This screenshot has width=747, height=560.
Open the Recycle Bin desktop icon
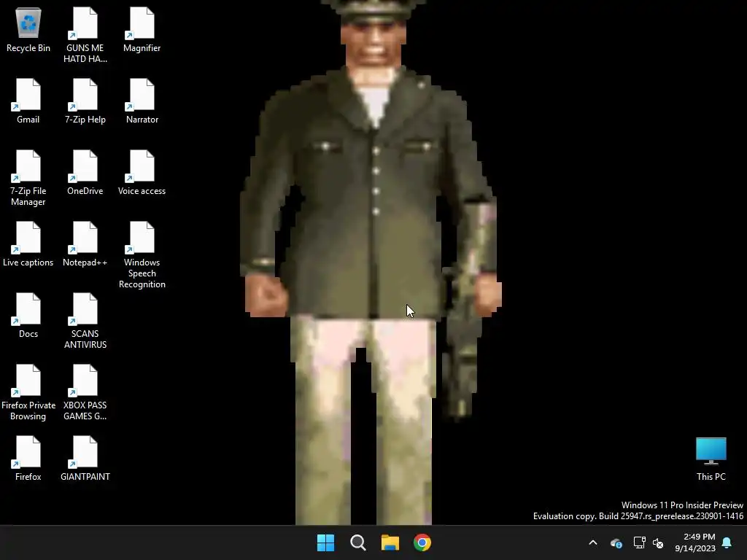point(28,30)
